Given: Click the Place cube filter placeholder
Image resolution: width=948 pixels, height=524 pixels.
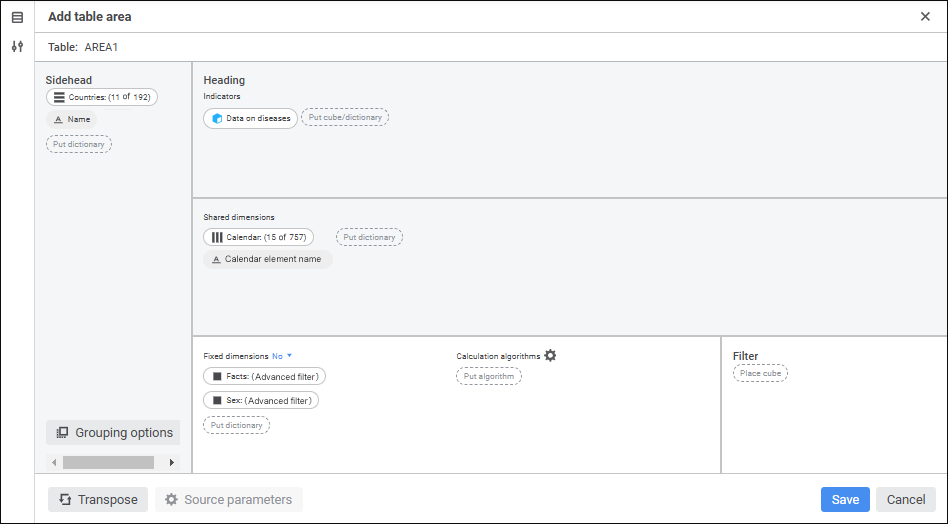Looking at the screenshot, I should 760,373.
